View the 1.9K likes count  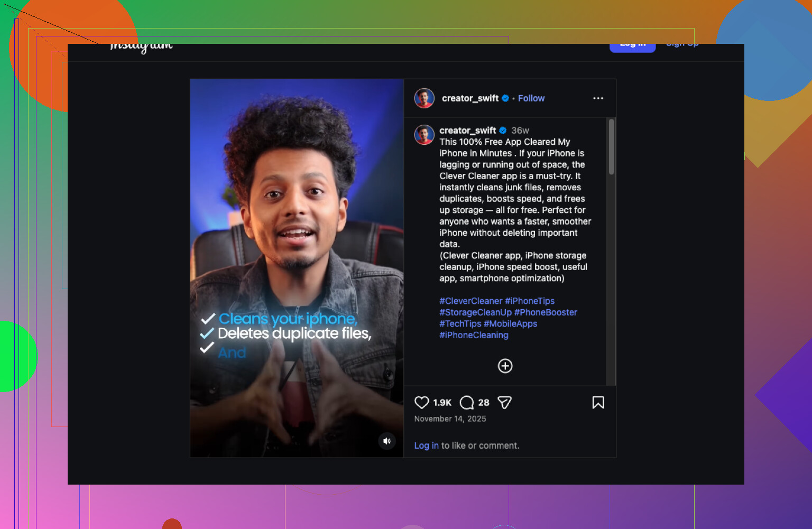442,403
